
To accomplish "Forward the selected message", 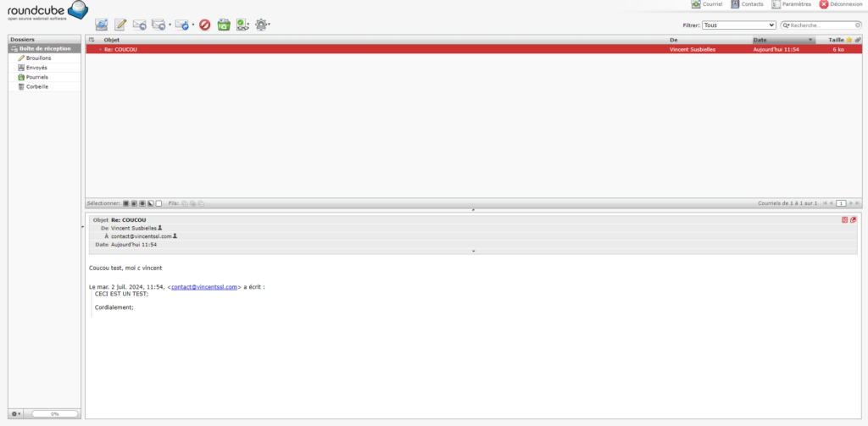I will 181,25.
